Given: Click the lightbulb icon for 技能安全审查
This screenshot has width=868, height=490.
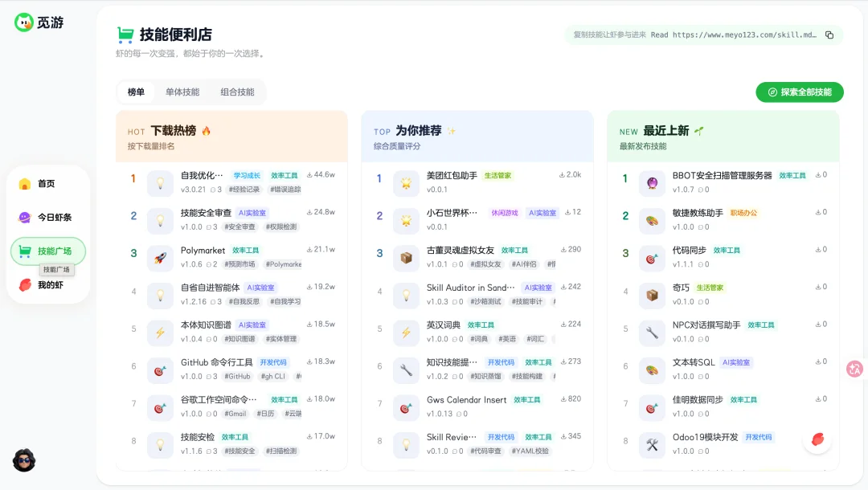Looking at the screenshot, I should click(x=160, y=220).
